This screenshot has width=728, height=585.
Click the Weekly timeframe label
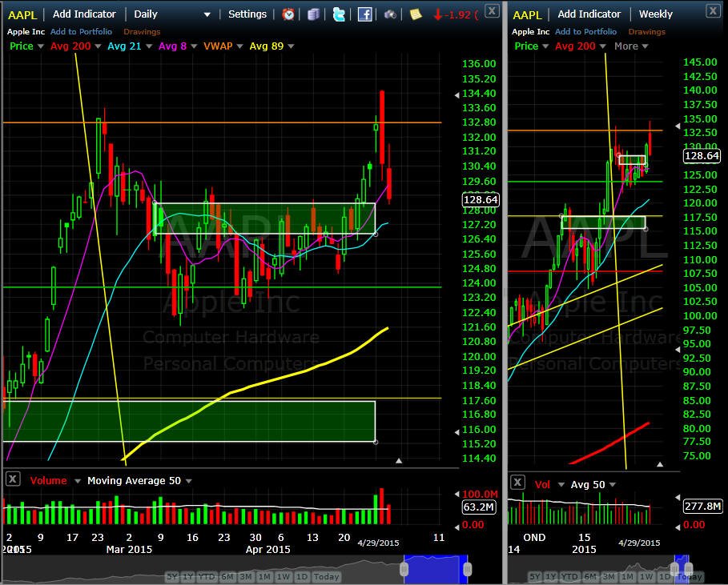pos(656,14)
